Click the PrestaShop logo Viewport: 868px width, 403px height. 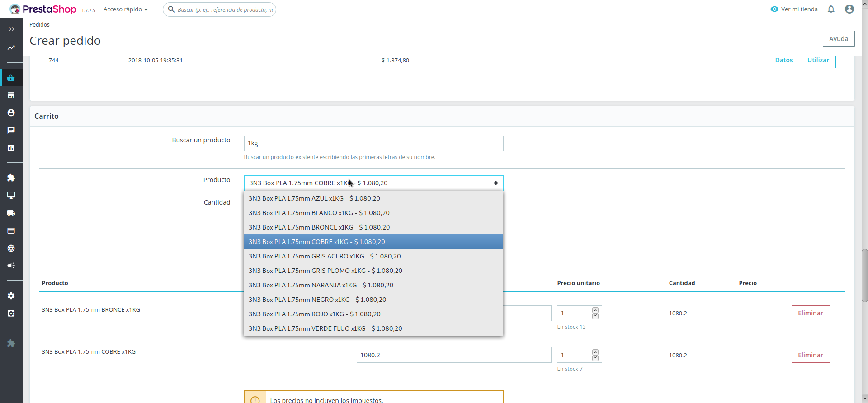[x=43, y=9]
